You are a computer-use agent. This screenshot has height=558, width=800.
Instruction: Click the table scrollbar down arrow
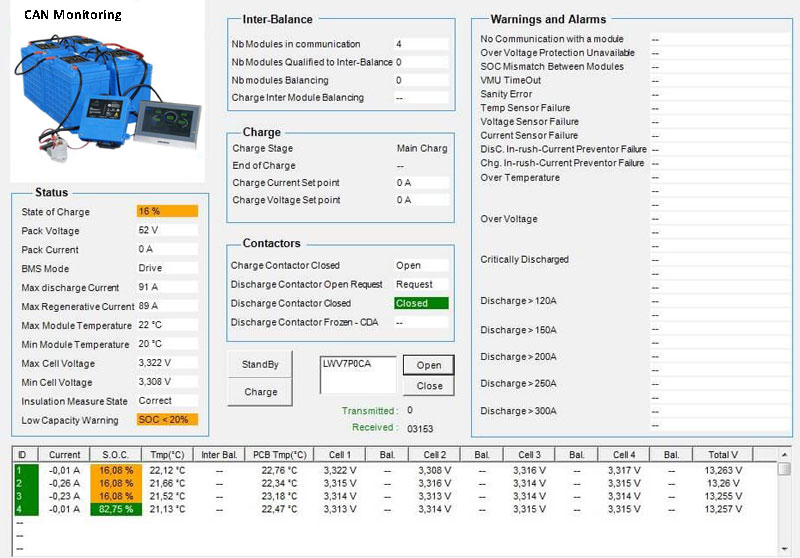click(784, 549)
